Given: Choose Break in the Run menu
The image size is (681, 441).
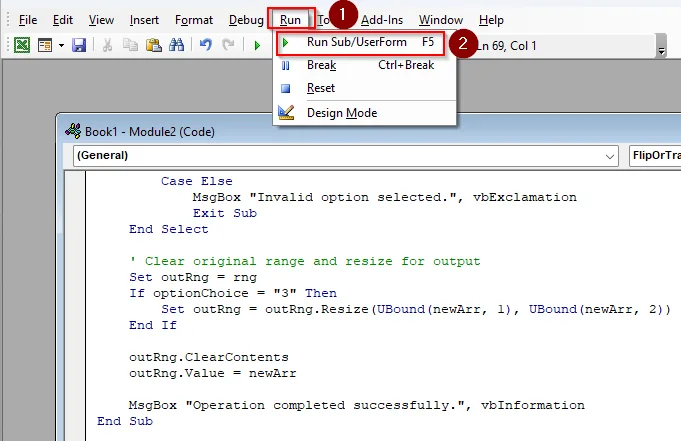Looking at the screenshot, I should [x=364, y=65].
